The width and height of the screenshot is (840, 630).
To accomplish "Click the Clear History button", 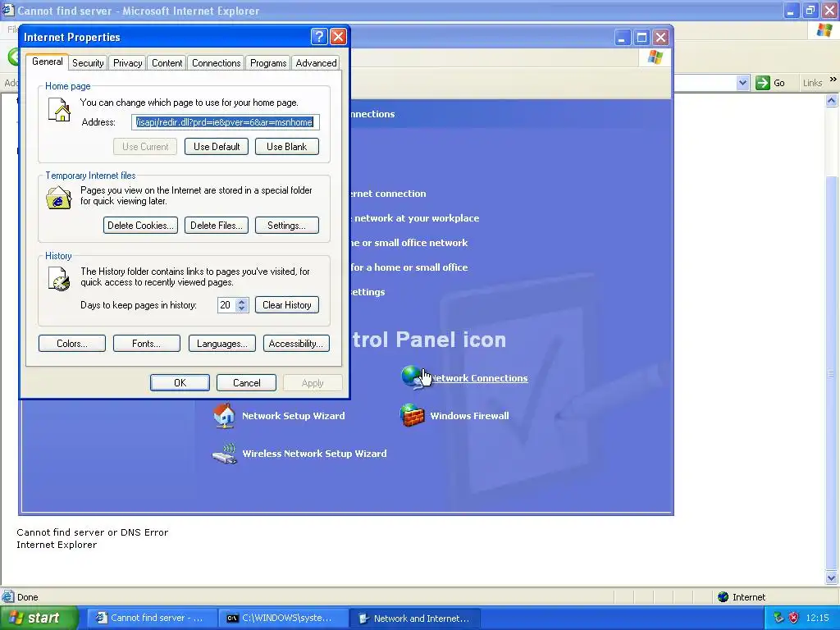I will coord(286,305).
